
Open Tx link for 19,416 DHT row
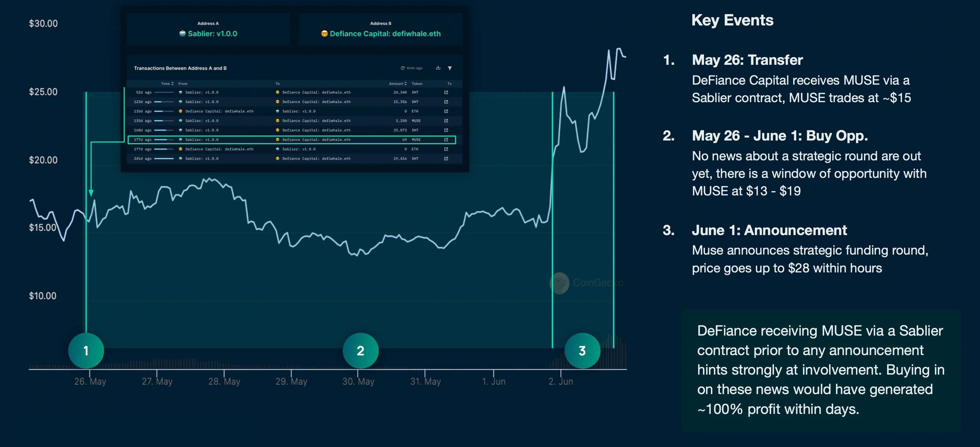click(x=446, y=159)
